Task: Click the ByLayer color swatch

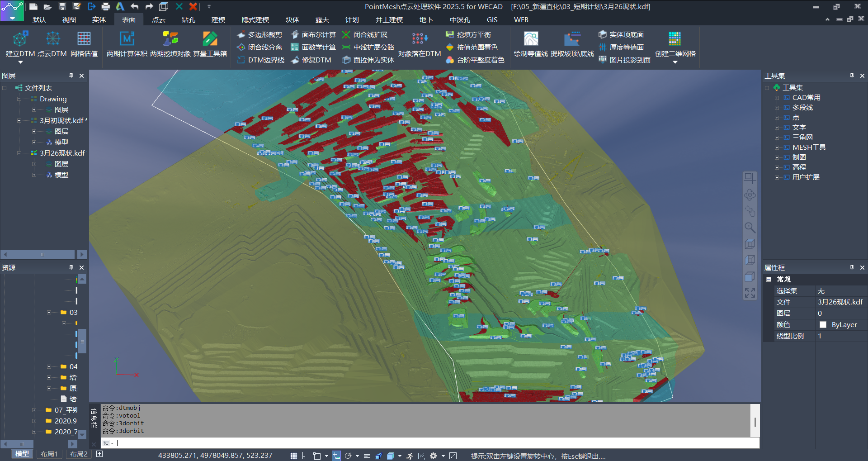Action: click(x=823, y=325)
